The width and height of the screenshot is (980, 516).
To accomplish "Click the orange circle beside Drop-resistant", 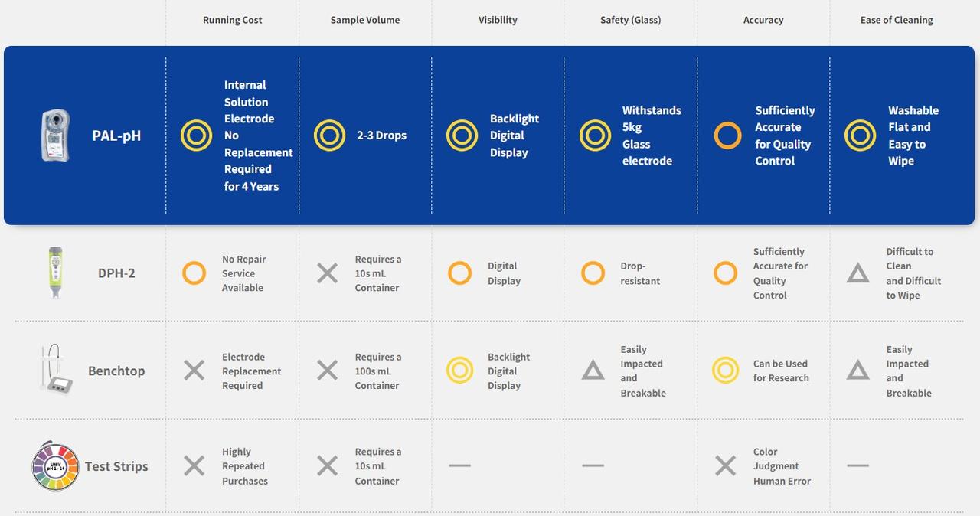I will click(x=593, y=273).
